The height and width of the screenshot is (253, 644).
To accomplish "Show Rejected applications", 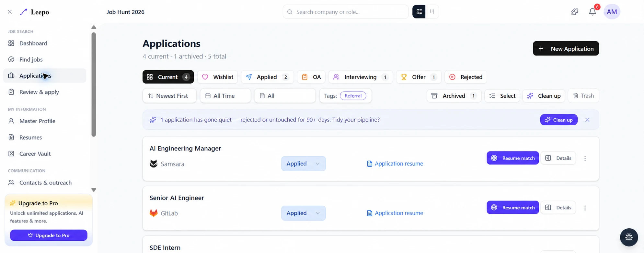I will [x=466, y=77].
